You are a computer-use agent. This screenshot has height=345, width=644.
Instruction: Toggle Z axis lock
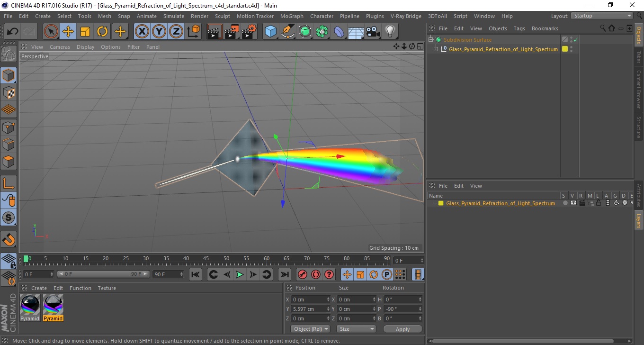tap(176, 32)
